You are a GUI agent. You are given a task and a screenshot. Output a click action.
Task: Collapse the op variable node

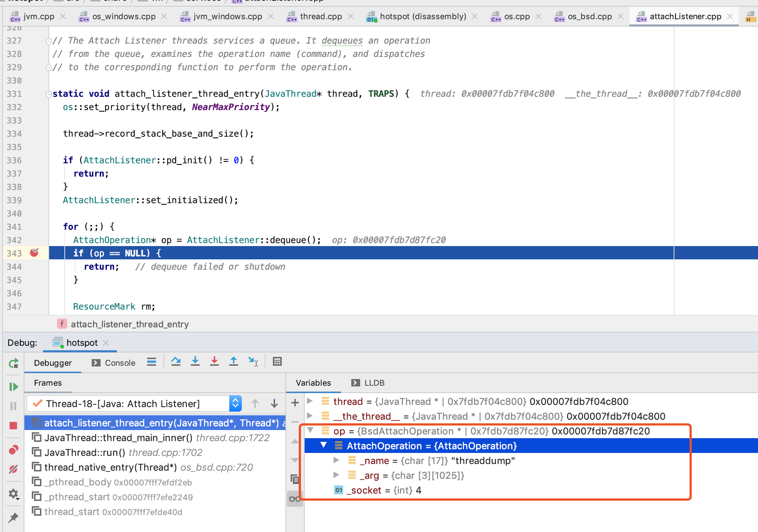(311, 430)
